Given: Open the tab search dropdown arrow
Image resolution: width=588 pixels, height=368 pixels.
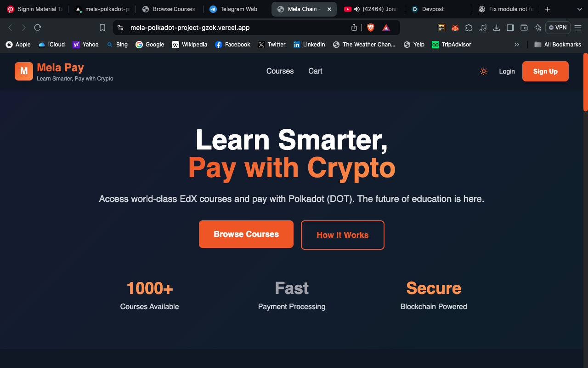Looking at the screenshot, I should pos(579,9).
